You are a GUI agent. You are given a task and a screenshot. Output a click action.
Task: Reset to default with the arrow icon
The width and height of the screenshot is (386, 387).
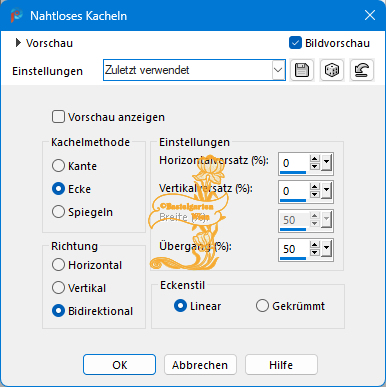pos(362,70)
